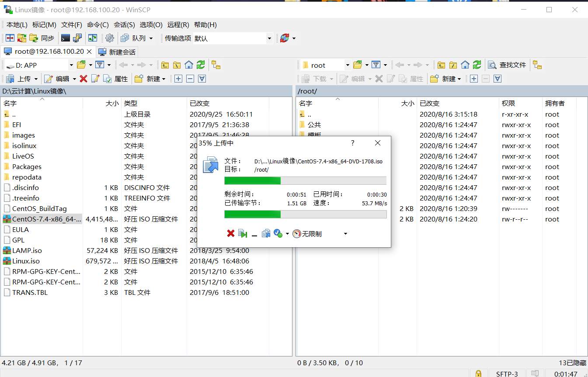Select the 公共 folder in remote panel
588x377 pixels.
[x=314, y=125]
